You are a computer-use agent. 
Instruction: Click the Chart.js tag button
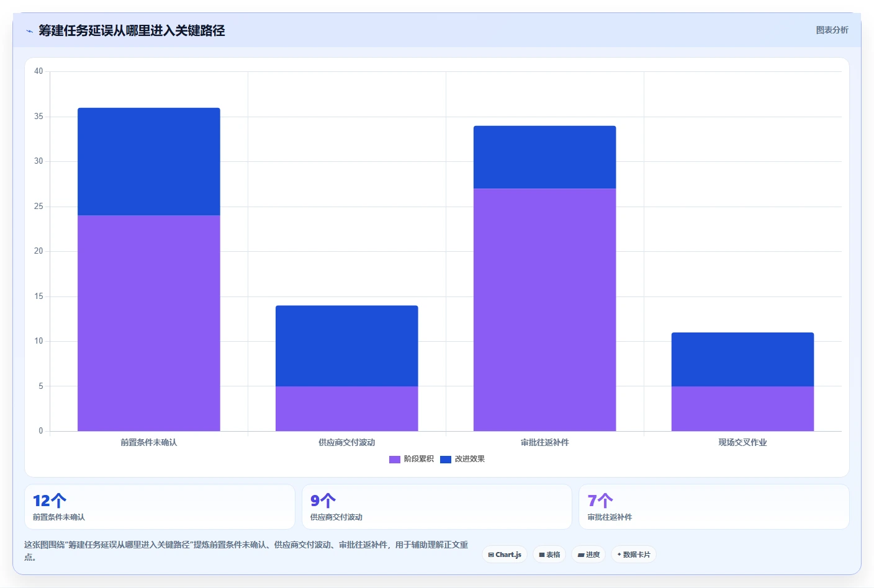click(505, 555)
